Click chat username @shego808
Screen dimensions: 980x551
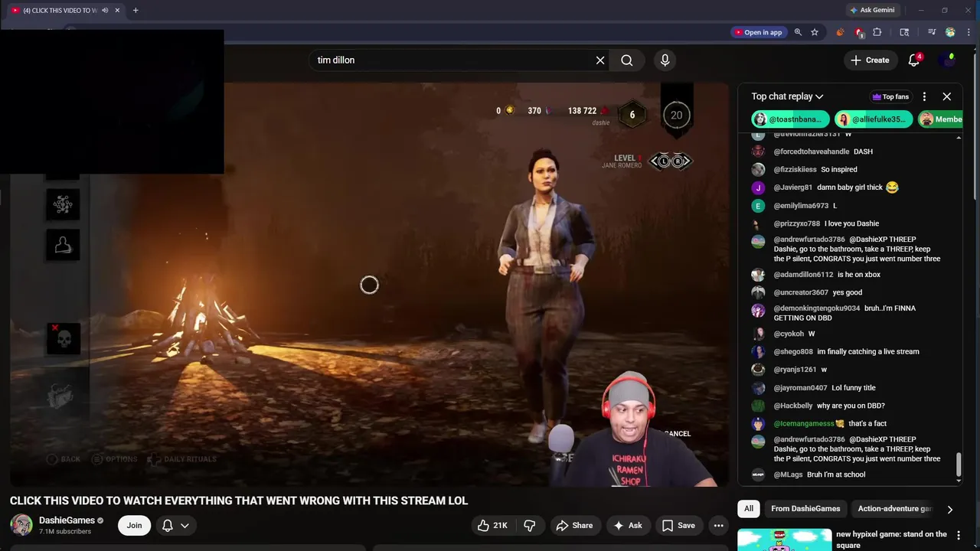793,351
